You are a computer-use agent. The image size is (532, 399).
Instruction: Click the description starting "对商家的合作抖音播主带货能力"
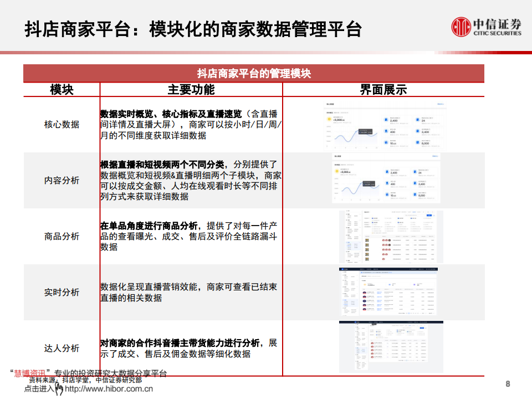(189, 348)
